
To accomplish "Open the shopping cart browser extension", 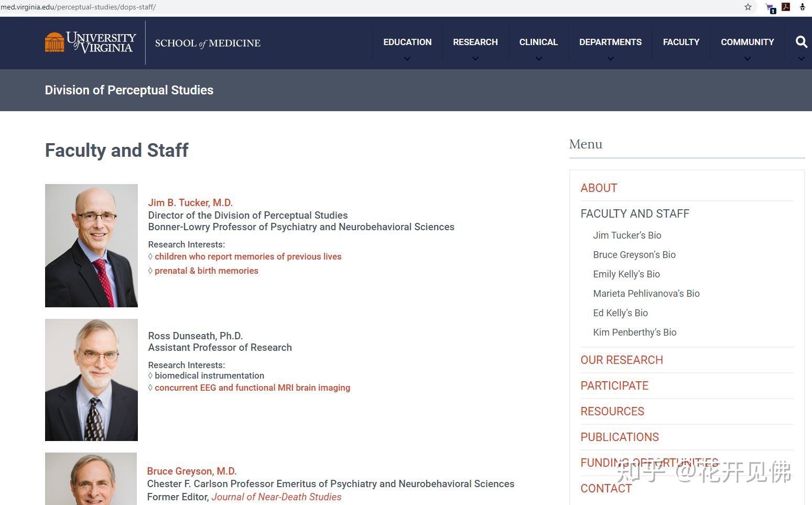I will click(770, 7).
